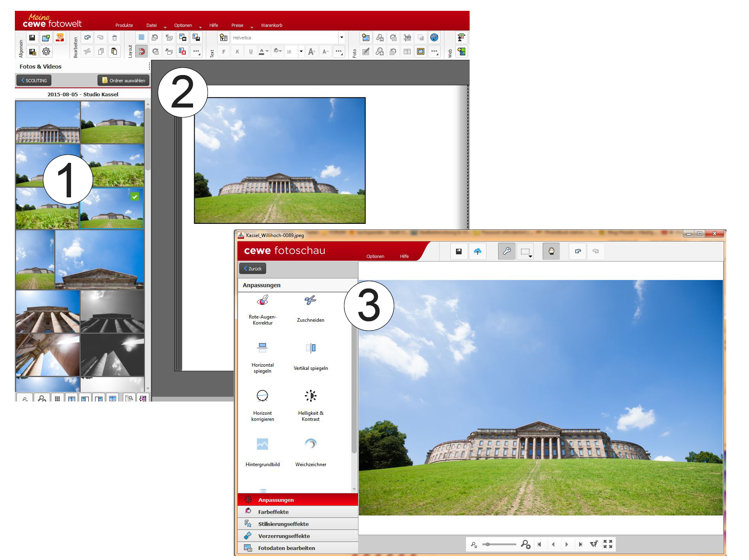749x560 pixels.
Task: Open the text color dropdown
Action: click(264, 51)
